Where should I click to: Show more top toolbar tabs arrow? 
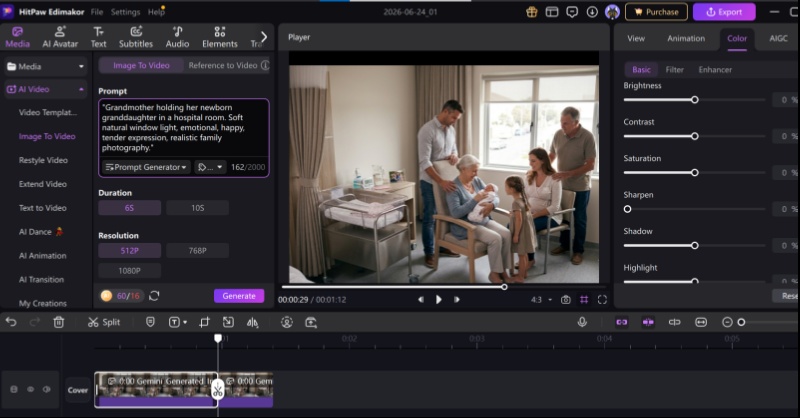[x=264, y=37]
